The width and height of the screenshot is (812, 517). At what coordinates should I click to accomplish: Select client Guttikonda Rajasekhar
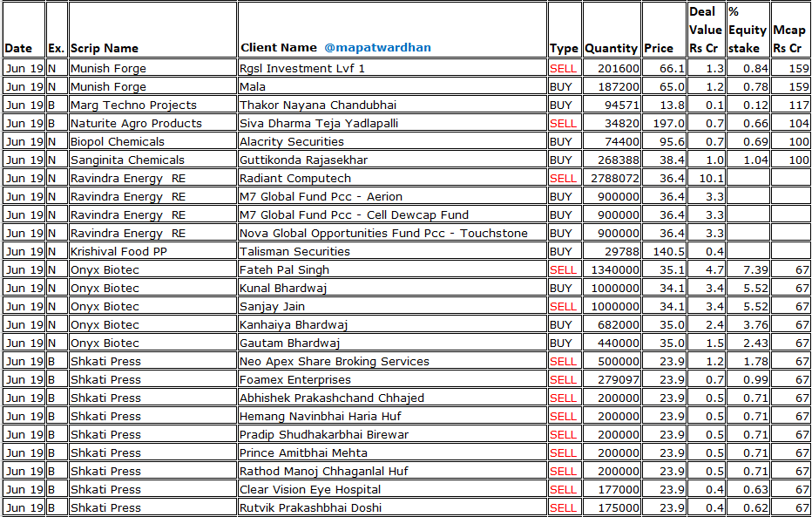[303, 160]
